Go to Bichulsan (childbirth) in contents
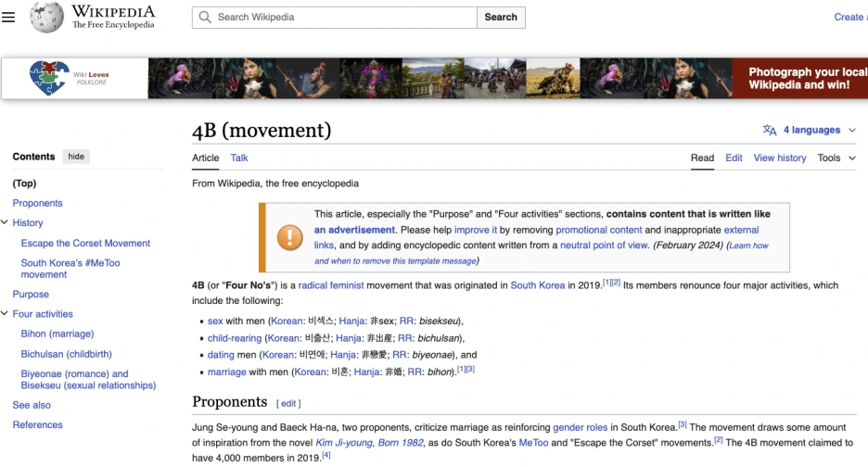This screenshot has height=467, width=868. pyautogui.click(x=66, y=354)
